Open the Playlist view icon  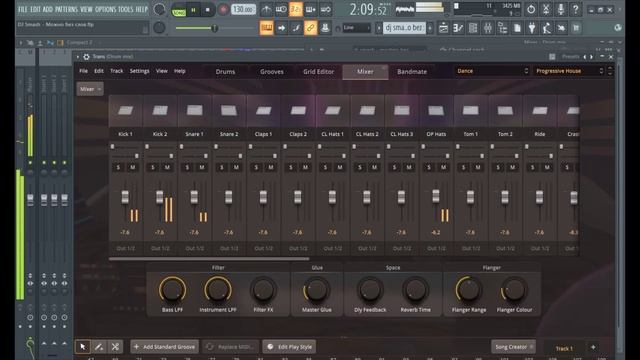tap(443, 28)
